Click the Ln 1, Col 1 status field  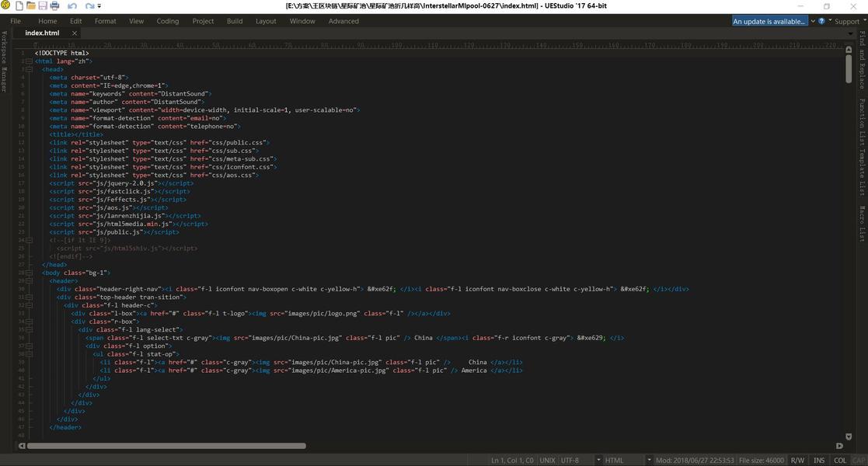click(512, 461)
